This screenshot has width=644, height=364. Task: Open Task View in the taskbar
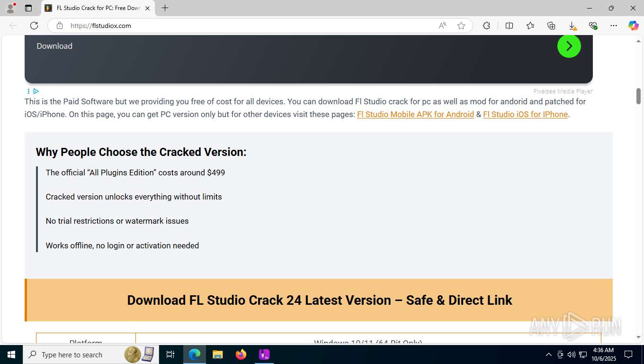click(170, 355)
